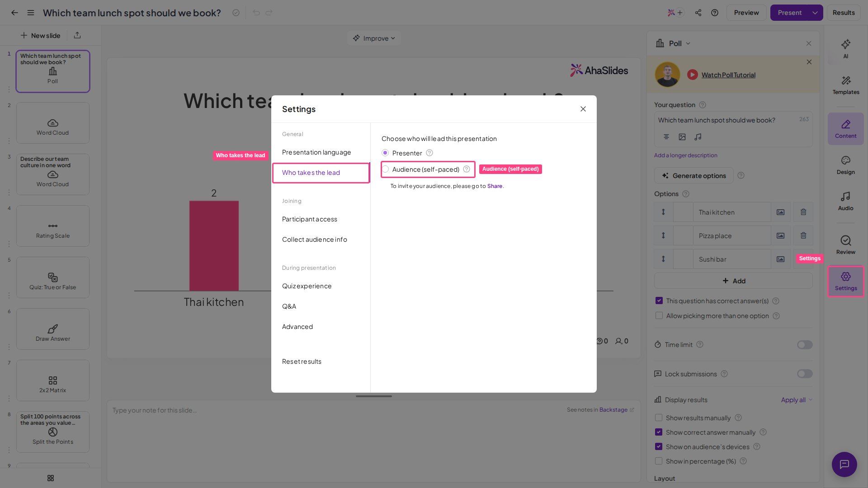
Task: Click the Share link in settings
Action: pyautogui.click(x=495, y=186)
